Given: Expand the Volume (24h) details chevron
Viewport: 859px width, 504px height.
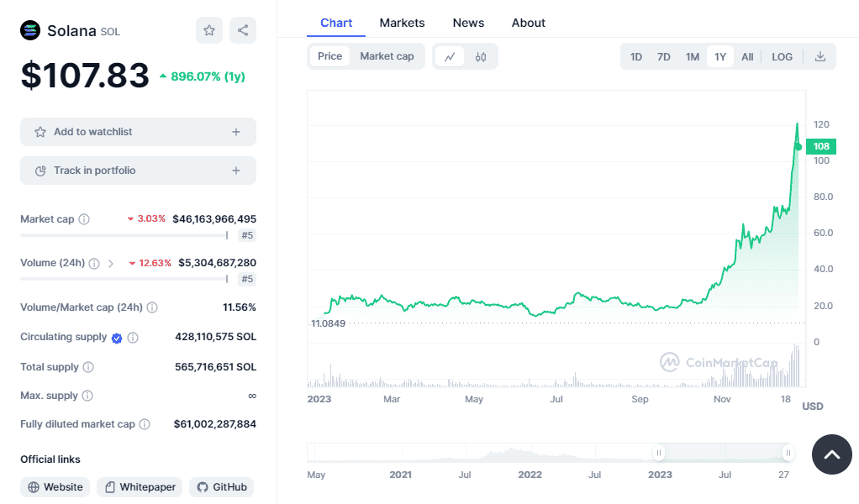Looking at the screenshot, I should pyautogui.click(x=111, y=263).
